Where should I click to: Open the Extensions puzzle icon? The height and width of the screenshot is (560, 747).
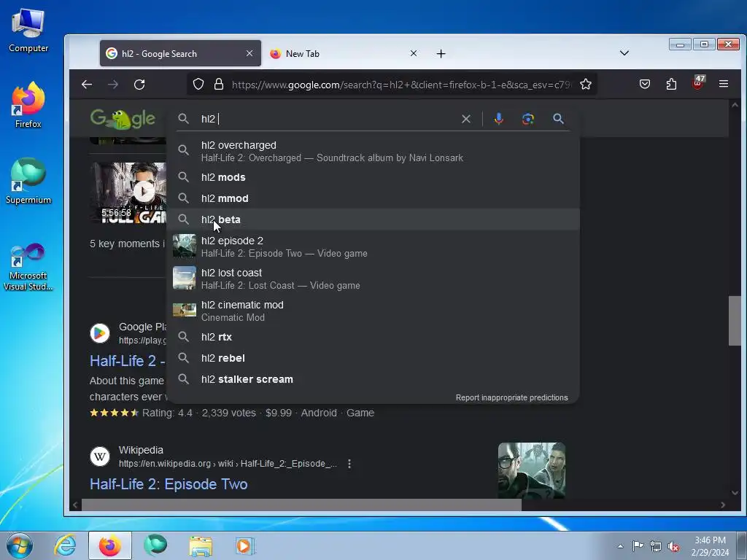[x=671, y=85]
